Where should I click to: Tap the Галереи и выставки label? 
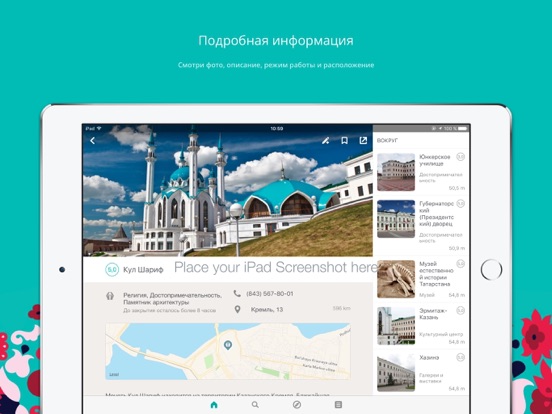[431, 378]
